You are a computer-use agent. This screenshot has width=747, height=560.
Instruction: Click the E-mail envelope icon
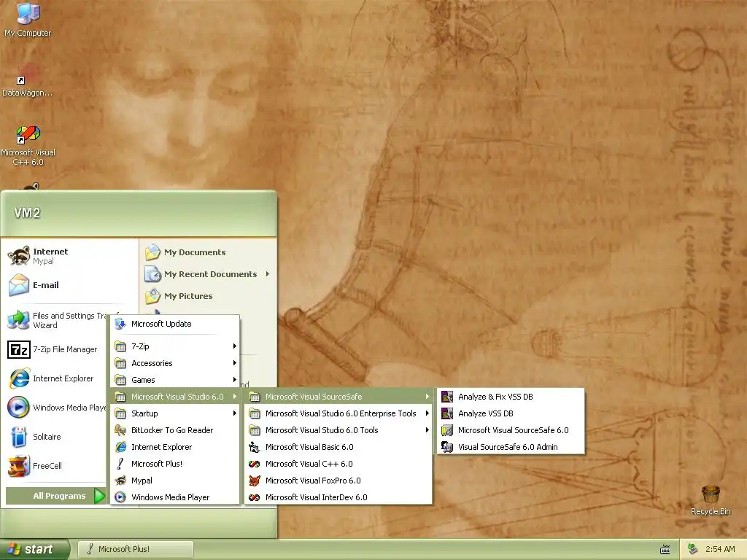coord(19,285)
